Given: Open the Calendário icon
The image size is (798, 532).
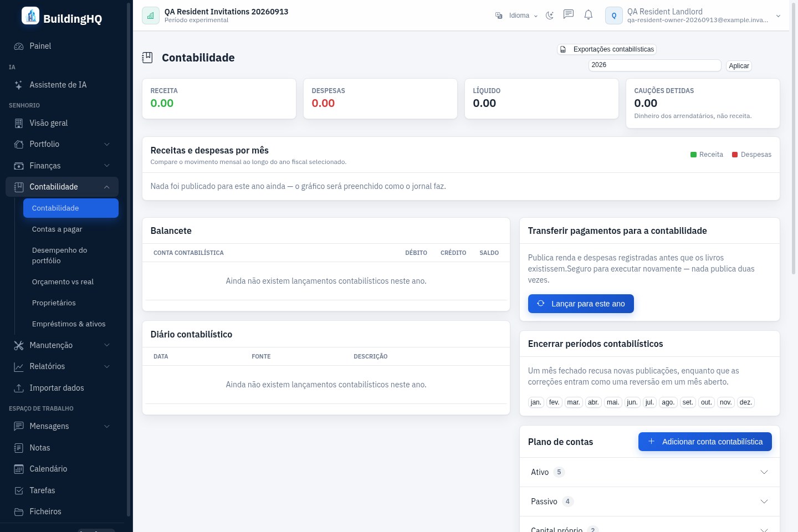Looking at the screenshot, I should tap(19, 469).
